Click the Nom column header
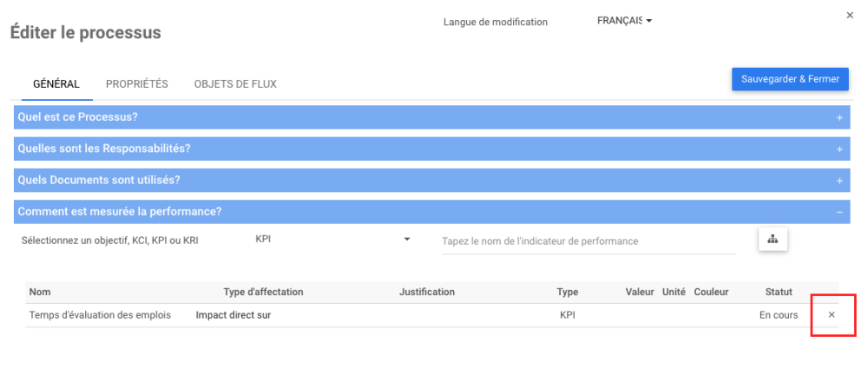 [40, 292]
